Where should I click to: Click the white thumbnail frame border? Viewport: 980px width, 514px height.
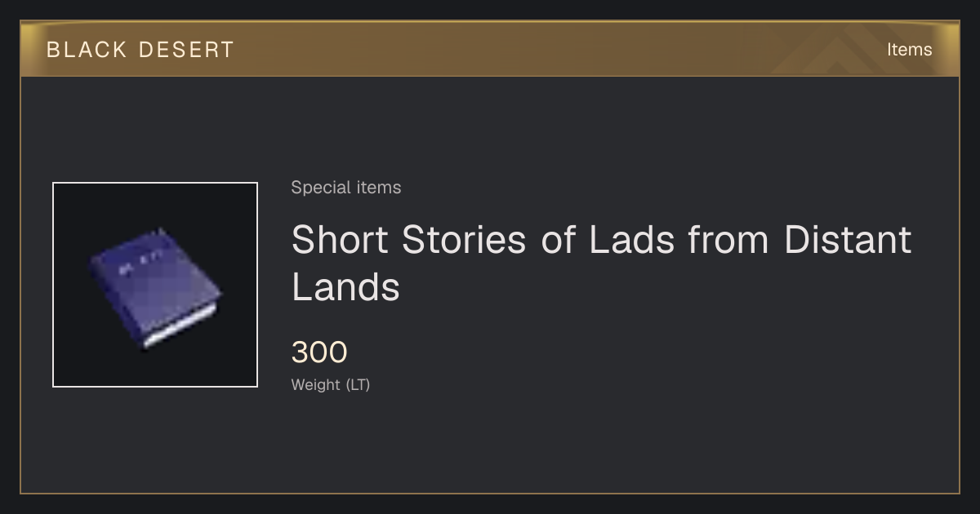pos(155,183)
